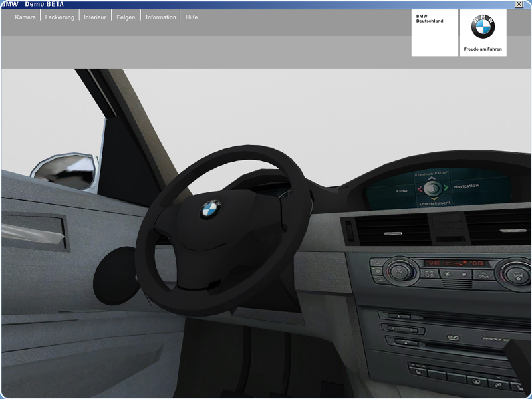Click the right dashboard air vent slider

coord(513,231)
